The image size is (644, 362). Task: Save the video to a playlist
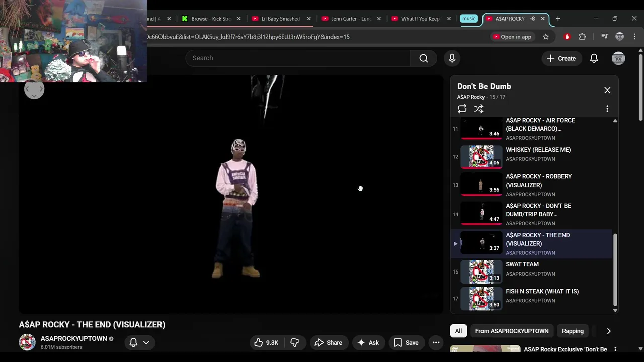406,343
